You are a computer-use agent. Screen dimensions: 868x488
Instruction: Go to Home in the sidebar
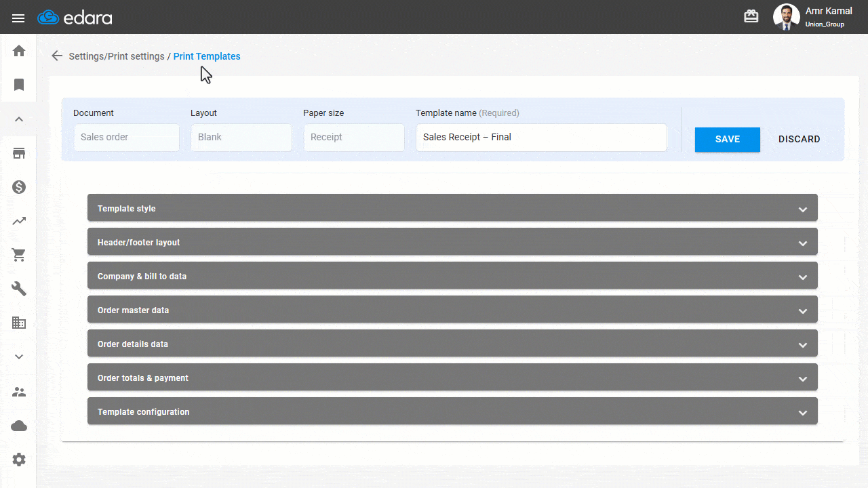[x=19, y=51]
